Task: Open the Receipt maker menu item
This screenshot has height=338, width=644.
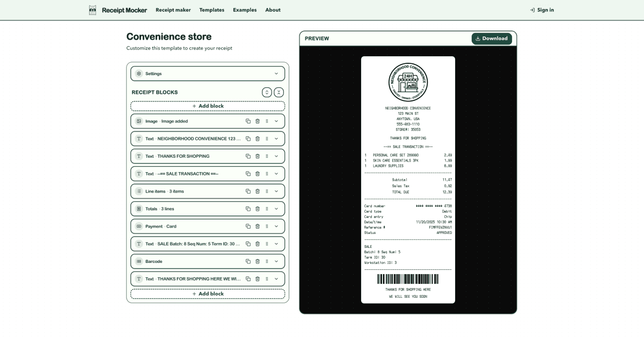Action: pos(173,10)
